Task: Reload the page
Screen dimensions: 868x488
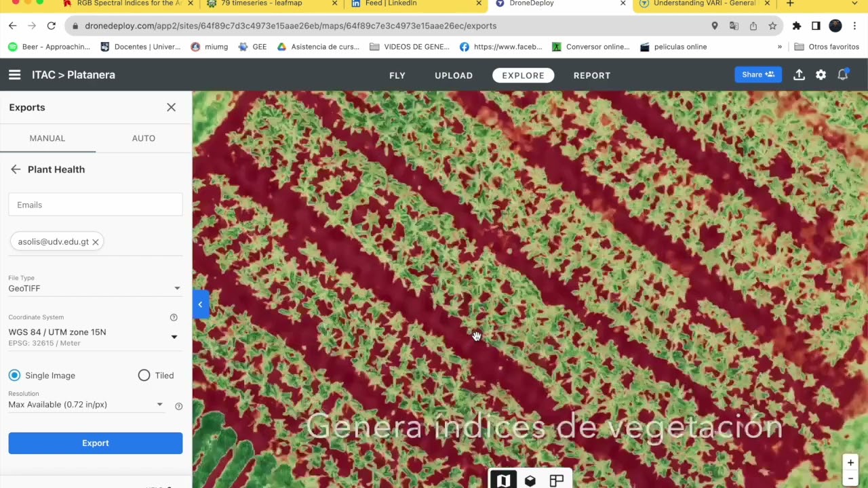Action: (51, 26)
